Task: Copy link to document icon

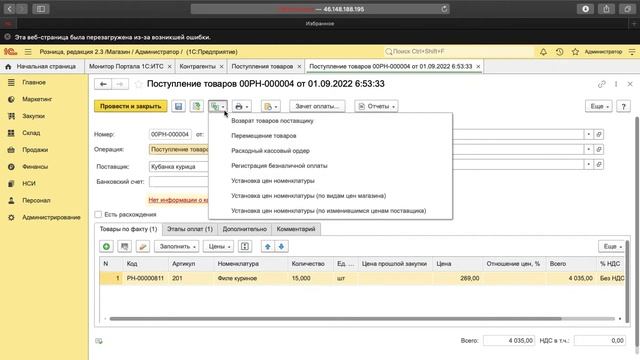Action: pyautogui.click(x=601, y=84)
